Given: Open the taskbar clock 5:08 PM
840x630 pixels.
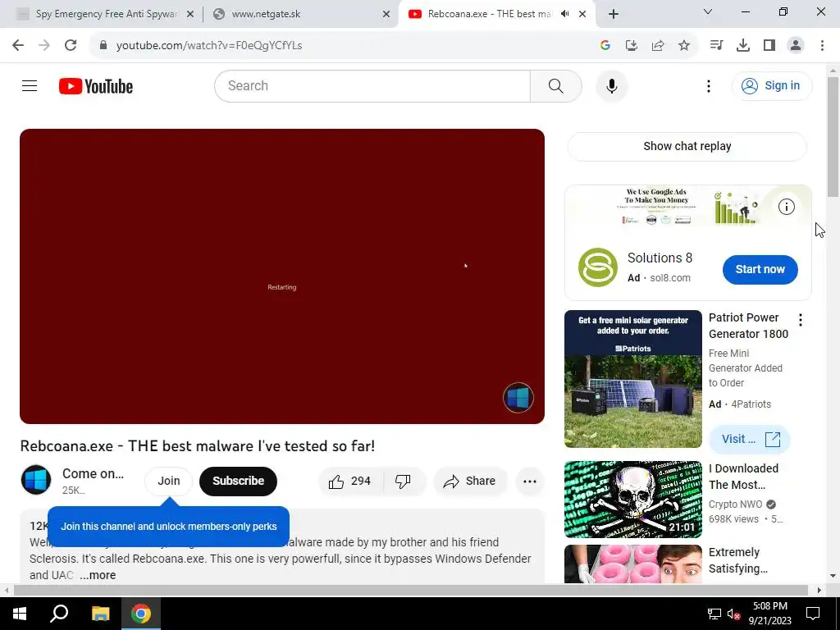Looking at the screenshot, I should coord(769,614).
